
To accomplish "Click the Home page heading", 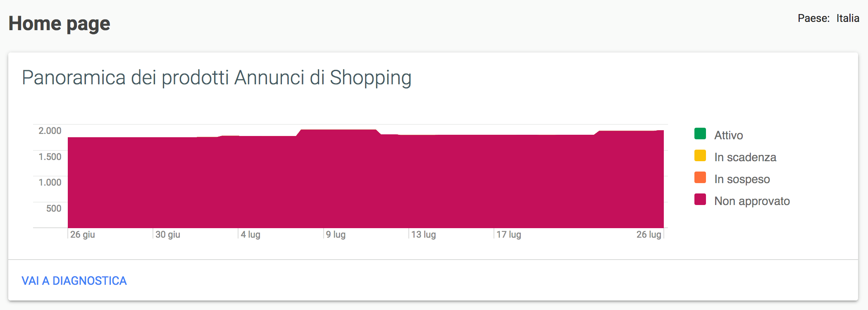I will pyautogui.click(x=60, y=24).
